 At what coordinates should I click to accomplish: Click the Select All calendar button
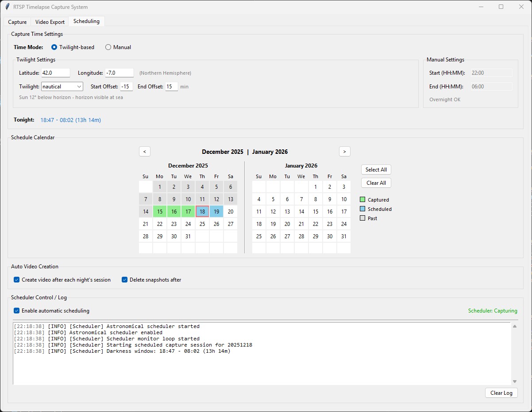click(x=376, y=169)
